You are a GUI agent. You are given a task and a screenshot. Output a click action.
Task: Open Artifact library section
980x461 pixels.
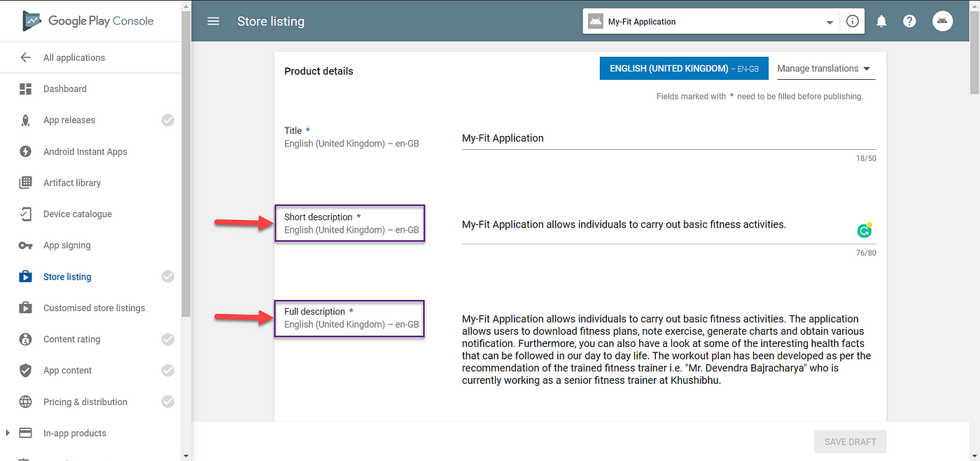coord(72,183)
